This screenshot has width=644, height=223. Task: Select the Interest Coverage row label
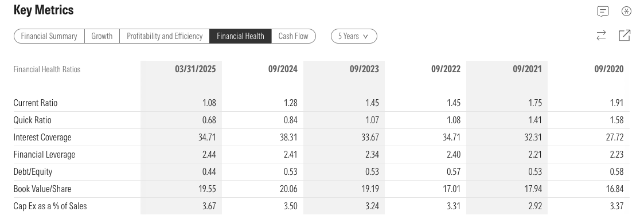click(x=42, y=137)
